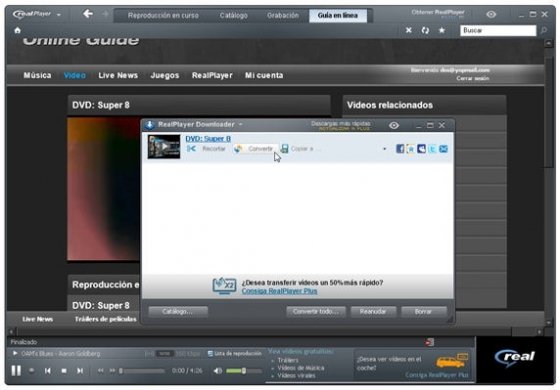Pause playback
The image size is (560, 390).
[x=16, y=371]
